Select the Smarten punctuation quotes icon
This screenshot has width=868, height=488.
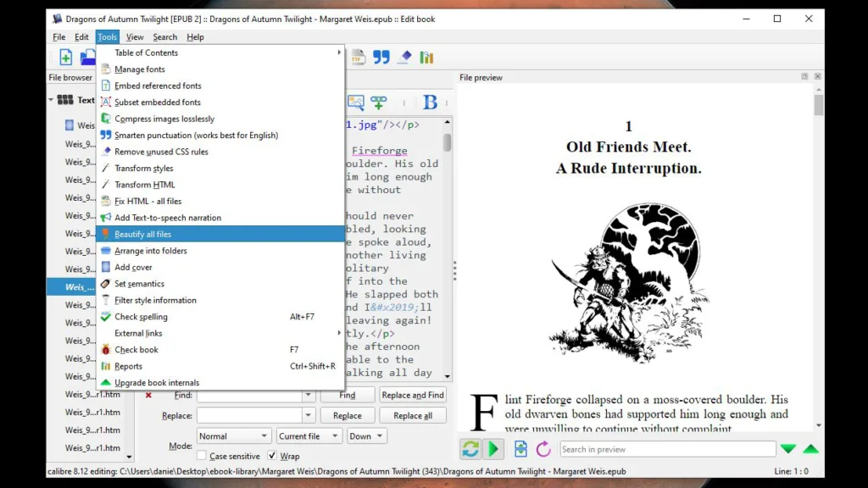click(x=381, y=57)
